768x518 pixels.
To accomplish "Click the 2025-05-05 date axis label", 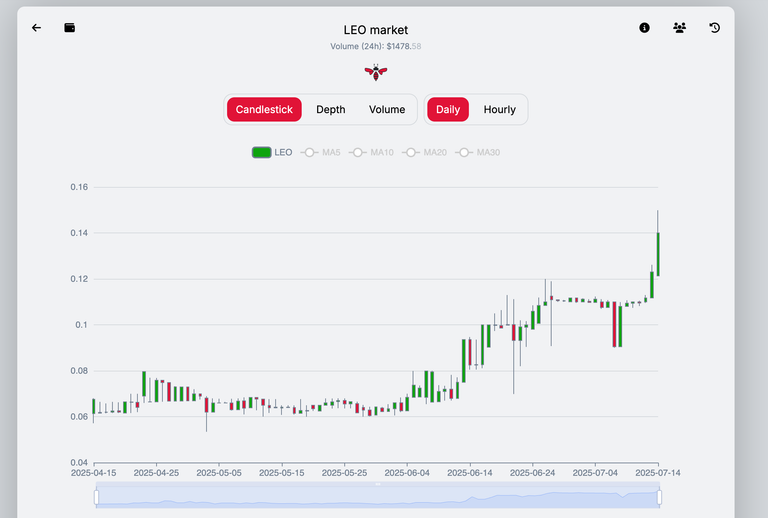I will [x=219, y=473].
